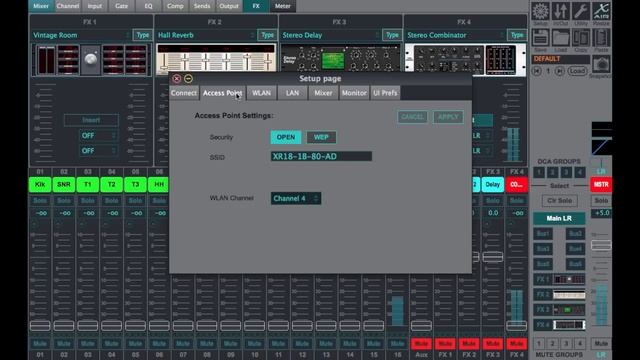Switch to LAN tab
The height and width of the screenshot is (360, 640).
292,93
